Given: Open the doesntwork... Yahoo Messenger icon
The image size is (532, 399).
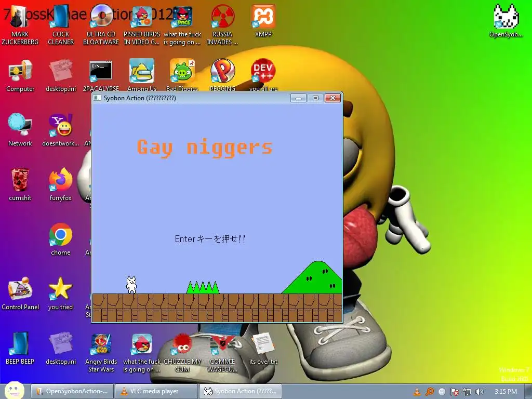Looking at the screenshot, I should click(60, 129).
